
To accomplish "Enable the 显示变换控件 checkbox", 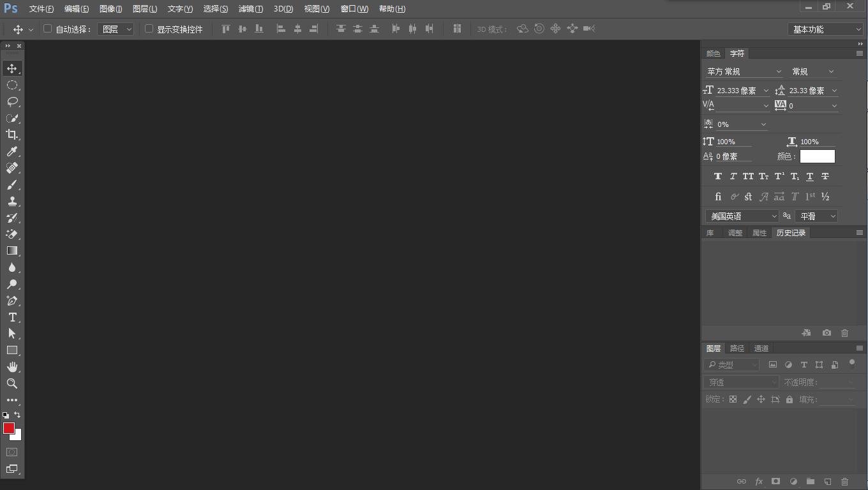I will click(x=149, y=29).
